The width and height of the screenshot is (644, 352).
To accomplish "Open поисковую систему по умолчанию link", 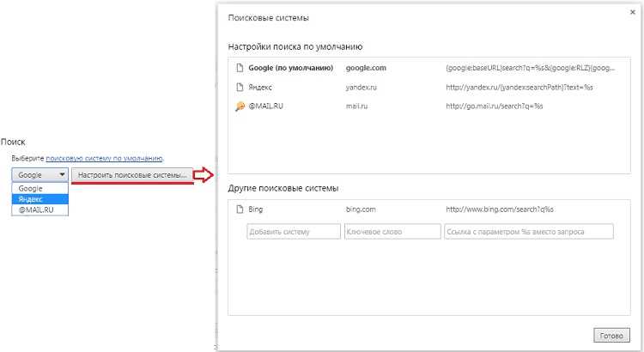I will [x=105, y=158].
